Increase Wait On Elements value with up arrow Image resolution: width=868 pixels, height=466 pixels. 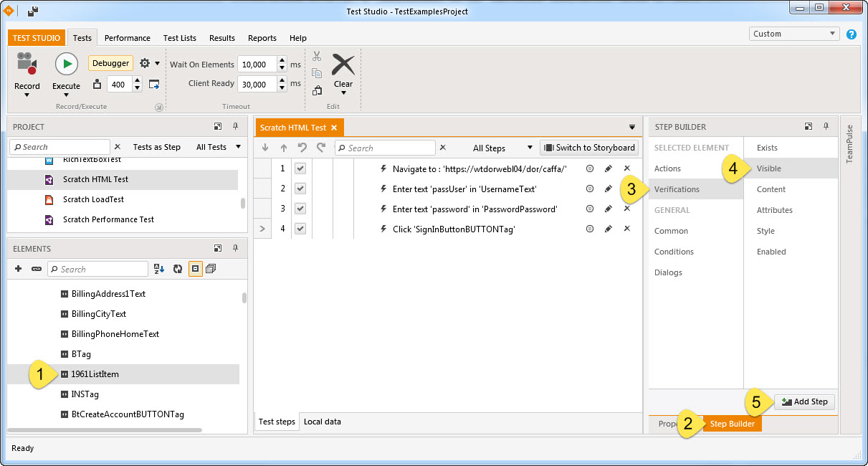point(282,60)
